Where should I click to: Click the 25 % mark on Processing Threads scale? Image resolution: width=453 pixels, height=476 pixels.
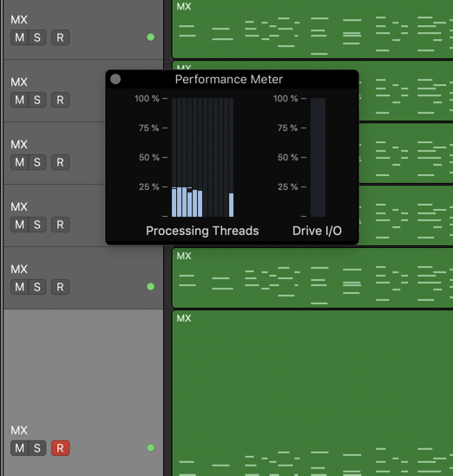pos(149,186)
